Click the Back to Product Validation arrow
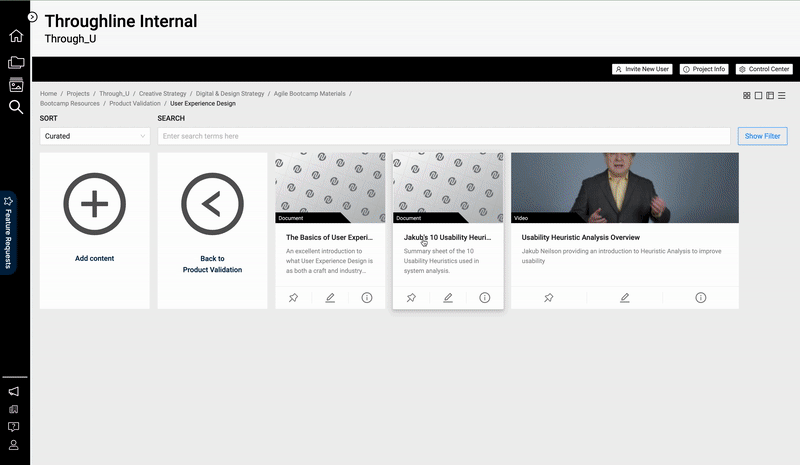 (x=212, y=204)
